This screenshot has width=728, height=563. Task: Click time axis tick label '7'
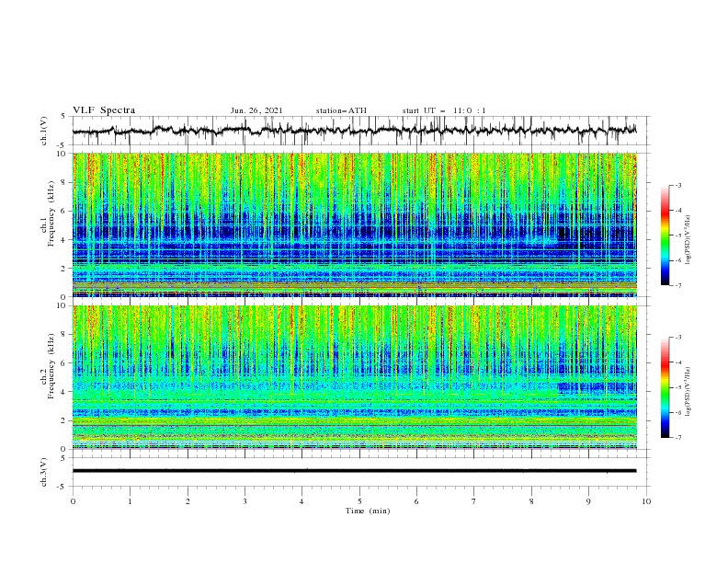(x=474, y=501)
